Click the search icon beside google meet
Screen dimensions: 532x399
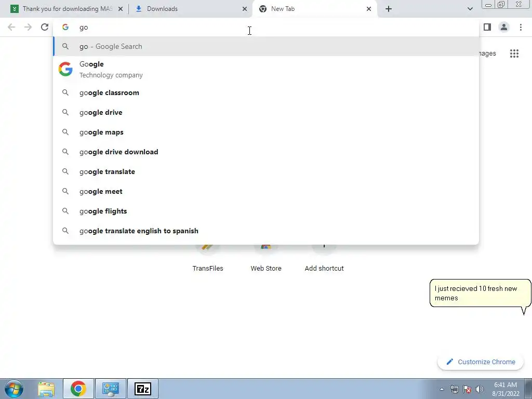[65, 191]
